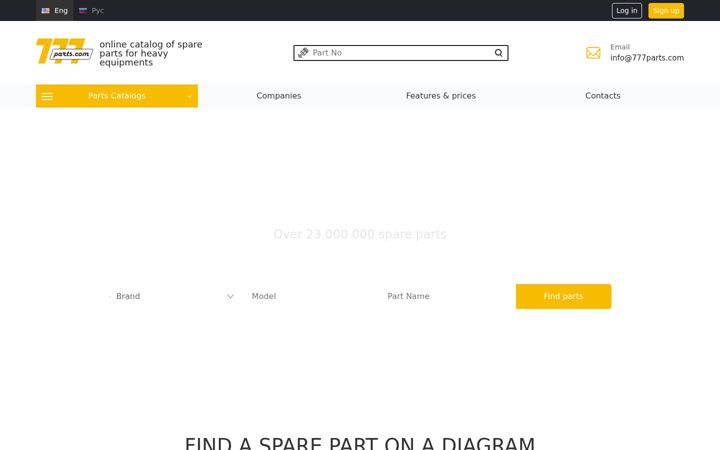Viewport: 720px width, 450px height.
Task: Click the "Over 23 000 000 spare parts" text
Action: click(x=360, y=234)
